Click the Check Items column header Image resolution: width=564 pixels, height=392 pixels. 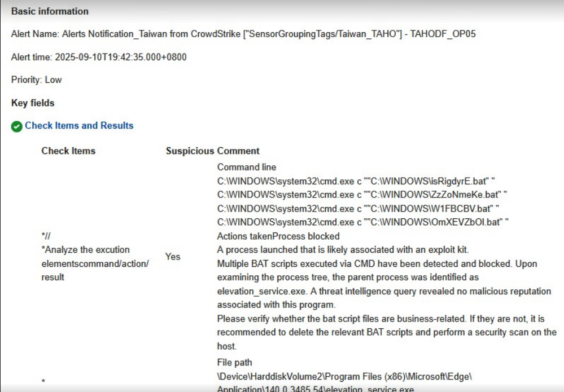pos(68,151)
